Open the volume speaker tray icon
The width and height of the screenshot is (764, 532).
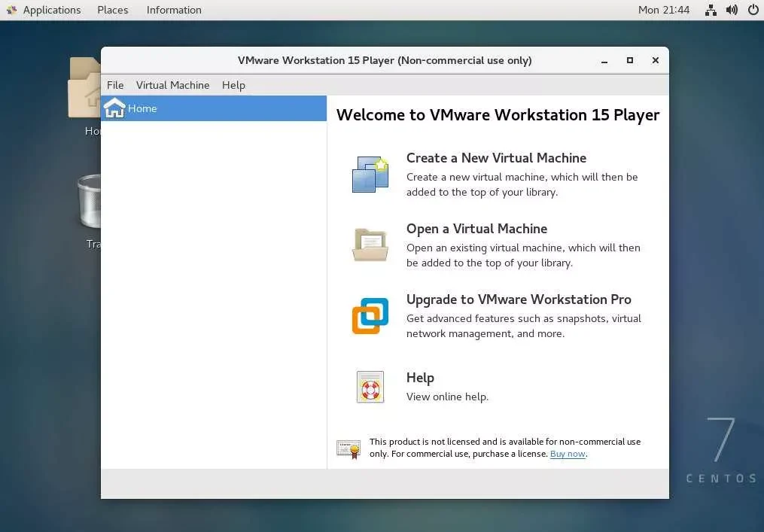732,10
